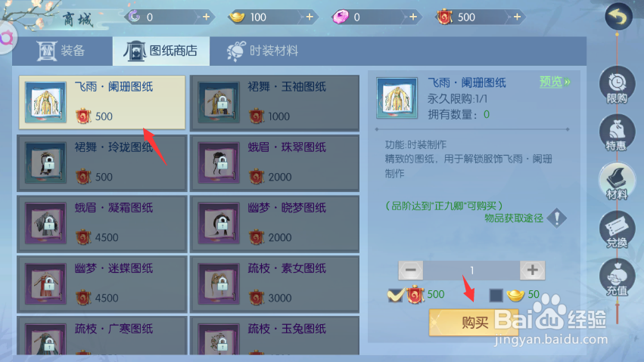The width and height of the screenshot is (644, 362).
Task: Add gold ingots with the plus beside 100
Action: (310, 17)
